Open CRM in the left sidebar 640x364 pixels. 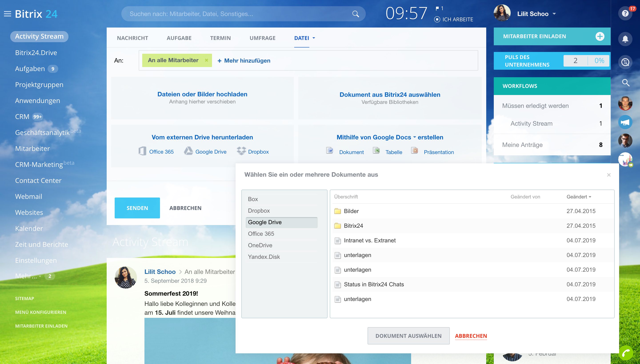[22, 117]
